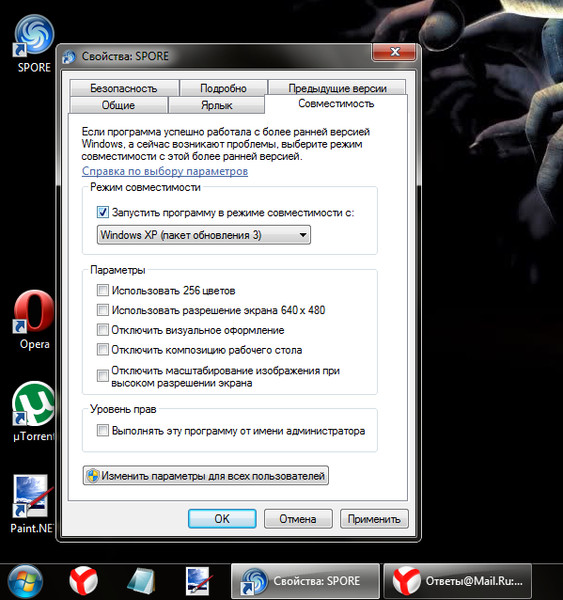Switch to the Общие tab
Screen dimensions: 563x600
pyautogui.click(x=118, y=105)
